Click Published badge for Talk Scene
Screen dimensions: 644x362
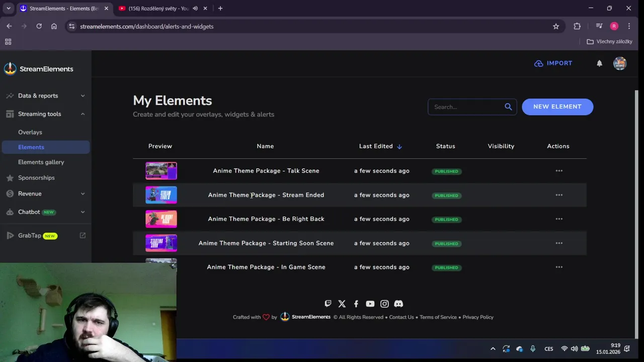(446, 171)
